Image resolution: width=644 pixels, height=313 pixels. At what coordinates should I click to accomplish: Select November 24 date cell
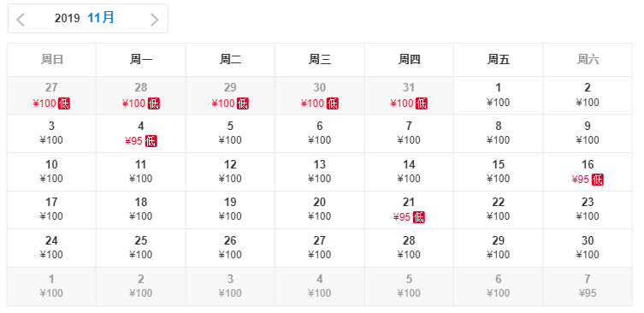pyautogui.click(x=52, y=248)
